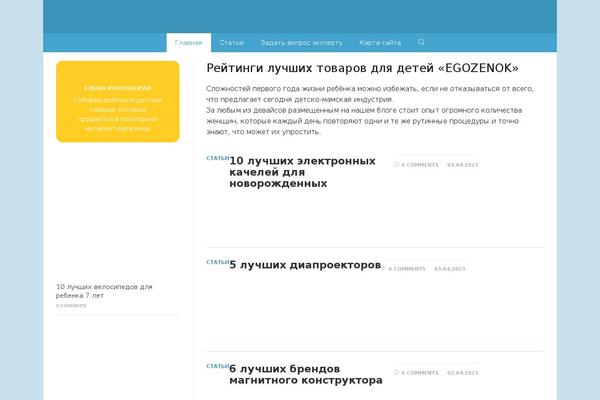Click sidebar link 10 лучших велосипедов для ребенка

[104, 291]
